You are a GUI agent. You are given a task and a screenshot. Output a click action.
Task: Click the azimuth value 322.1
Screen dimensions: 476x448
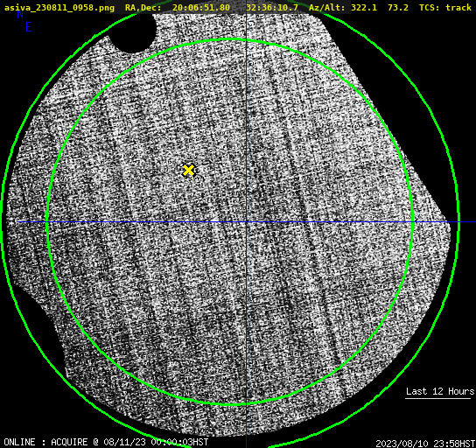tap(364, 7)
